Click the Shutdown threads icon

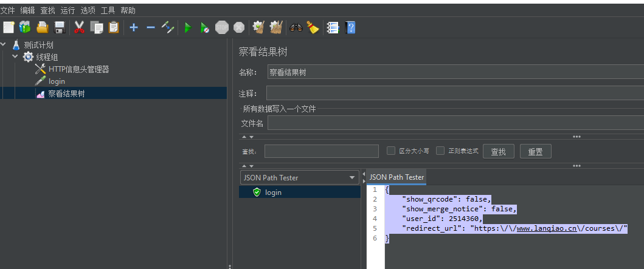coord(239,27)
